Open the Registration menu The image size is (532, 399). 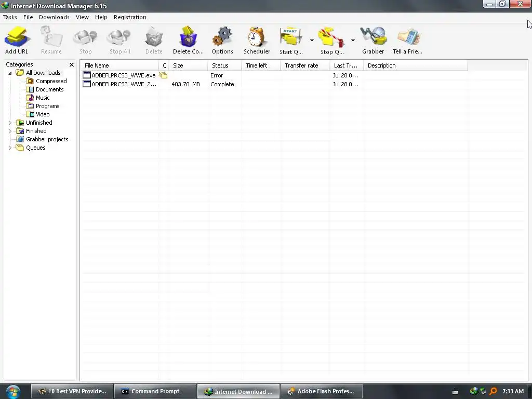tap(130, 17)
